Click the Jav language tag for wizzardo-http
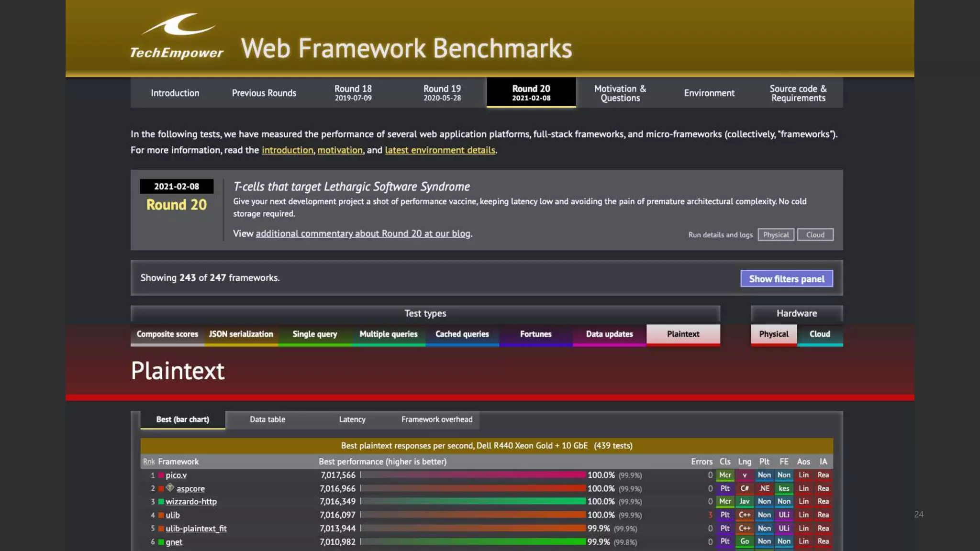980x551 pixels. tap(745, 501)
